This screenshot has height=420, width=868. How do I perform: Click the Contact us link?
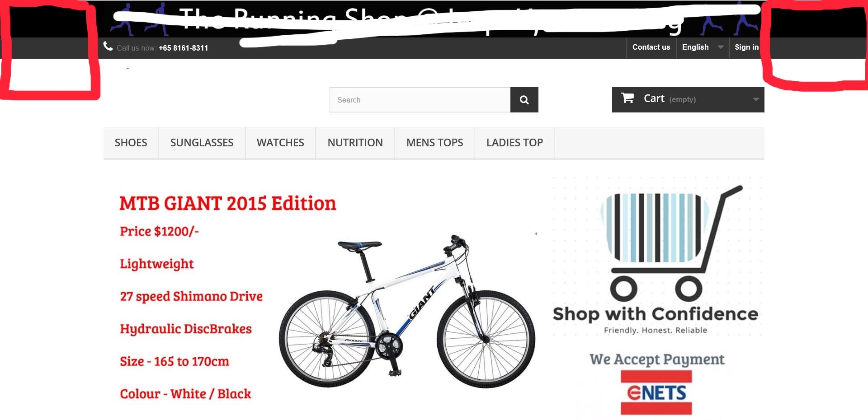click(x=651, y=47)
